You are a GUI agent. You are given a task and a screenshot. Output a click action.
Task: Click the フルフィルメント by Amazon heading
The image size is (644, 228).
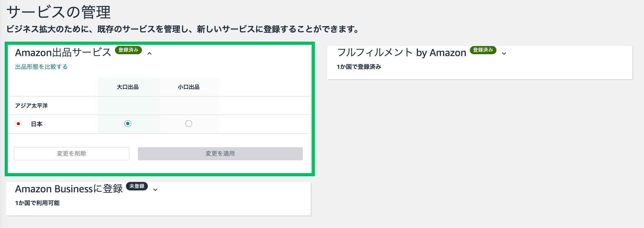402,52
